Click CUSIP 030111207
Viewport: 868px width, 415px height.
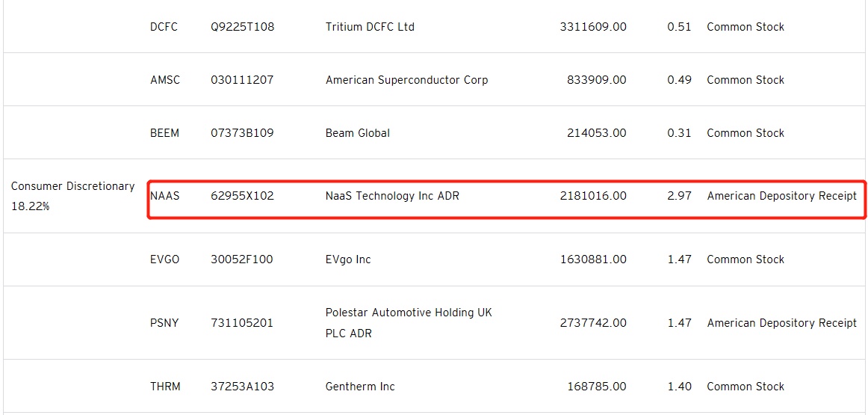(242, 80)
